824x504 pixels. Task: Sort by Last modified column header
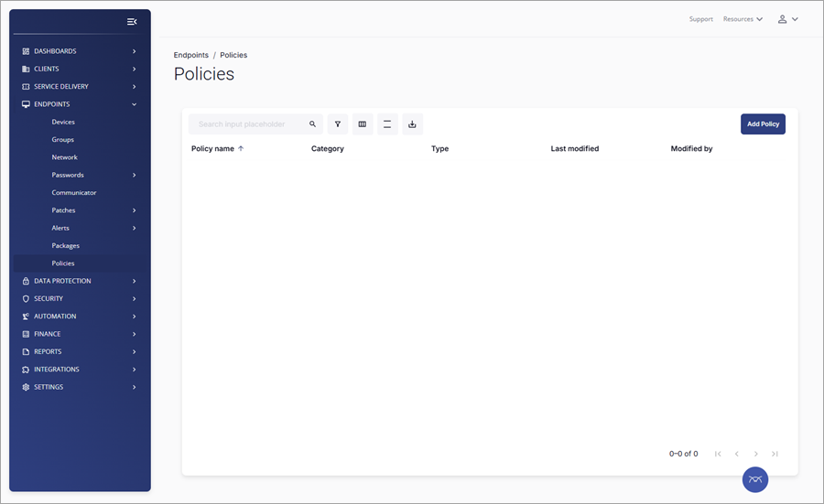pos(574,148)
